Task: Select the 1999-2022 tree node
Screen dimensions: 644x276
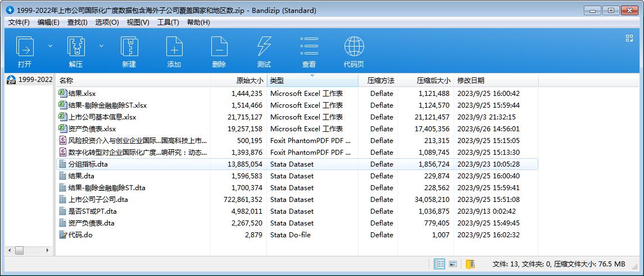Action: pyautogui.click(x=36, y=80)
